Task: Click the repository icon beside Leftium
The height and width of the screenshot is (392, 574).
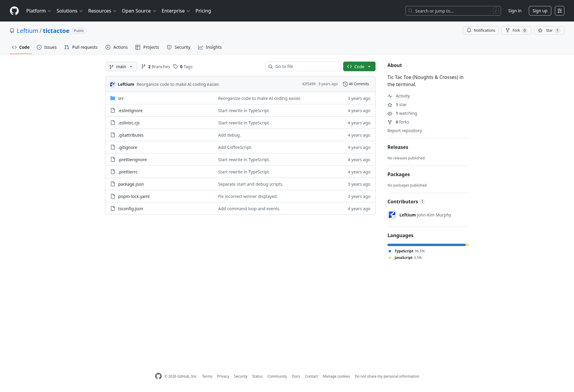Action: 12,31
